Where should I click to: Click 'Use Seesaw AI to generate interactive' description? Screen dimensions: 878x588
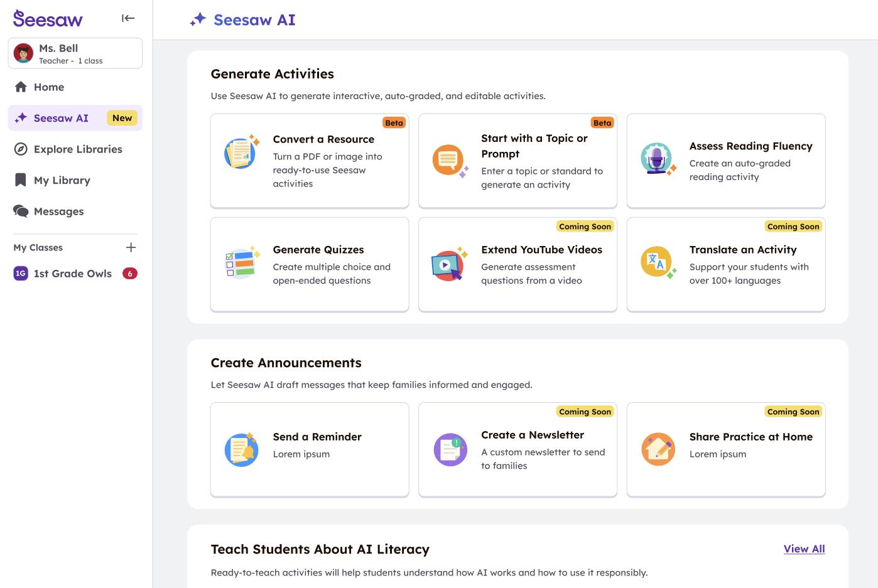(378, 96)
